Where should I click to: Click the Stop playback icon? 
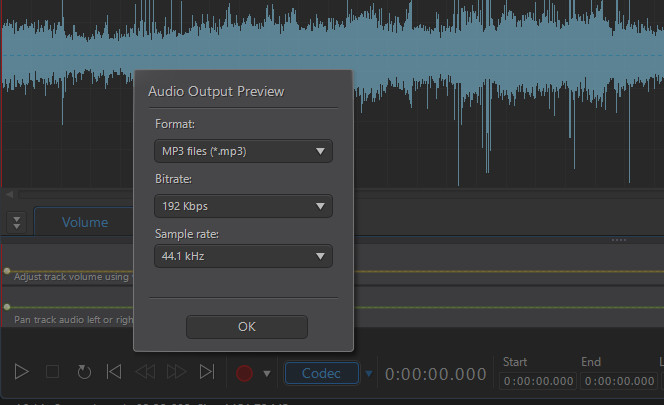(x=53, y=372)
